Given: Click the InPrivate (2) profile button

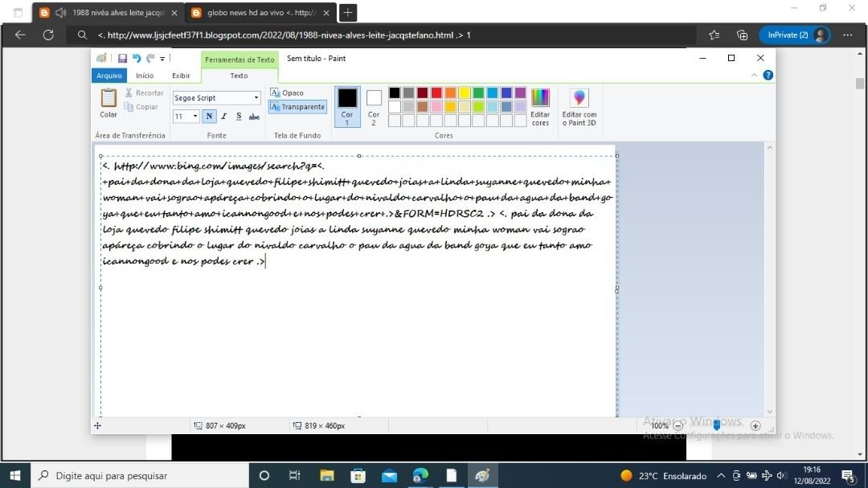Looking at the screenshot, I should pos(796,35).
